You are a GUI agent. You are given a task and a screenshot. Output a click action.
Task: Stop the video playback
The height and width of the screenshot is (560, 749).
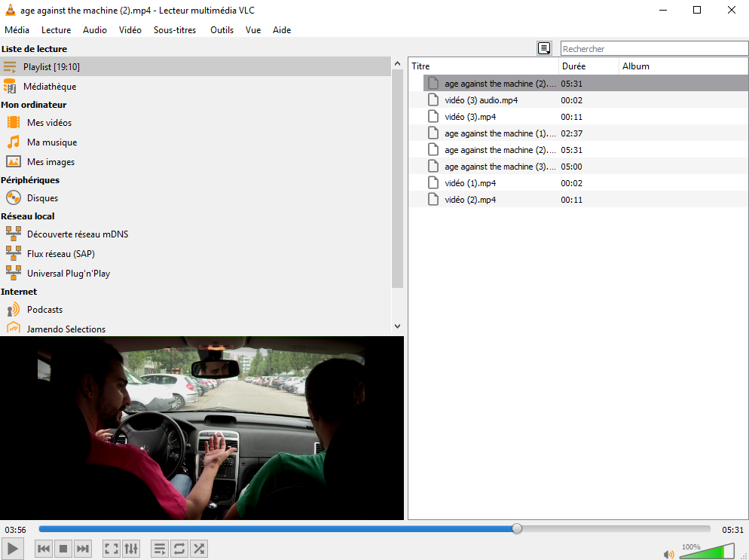(63, 549)
